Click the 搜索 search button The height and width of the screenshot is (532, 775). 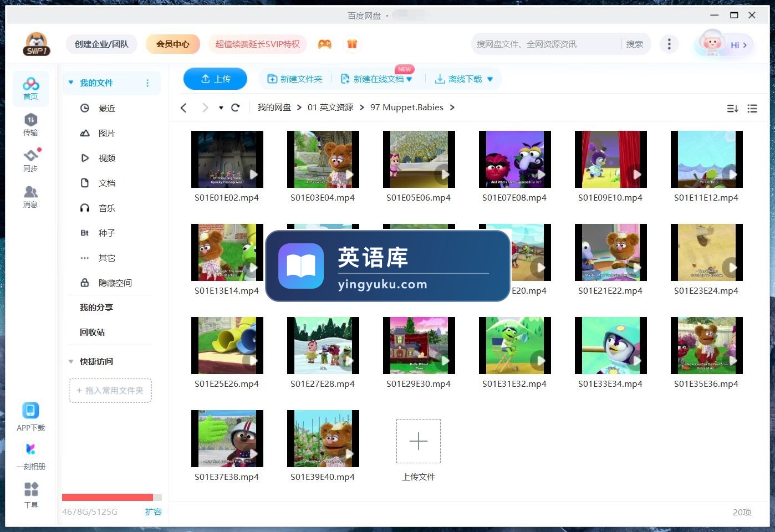click(x=635, y=44)
